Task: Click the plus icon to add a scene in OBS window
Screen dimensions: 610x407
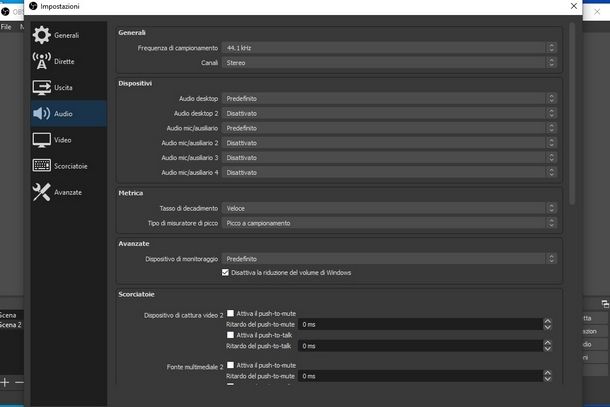Action: pos(5,382)
